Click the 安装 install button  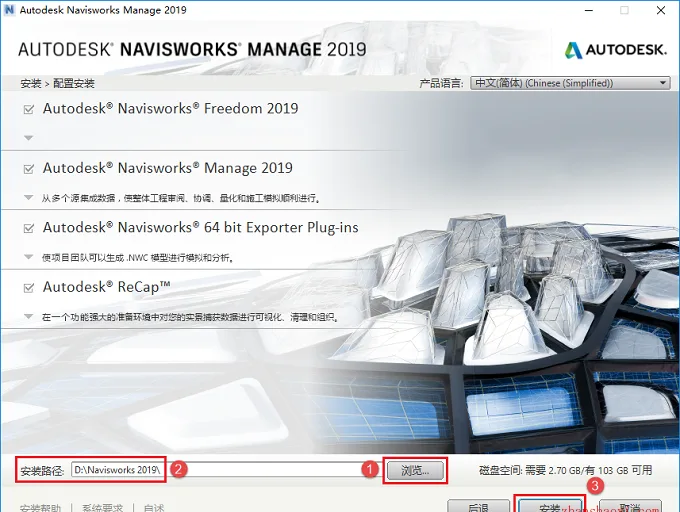pyautogui.click(x=550, y=507)
